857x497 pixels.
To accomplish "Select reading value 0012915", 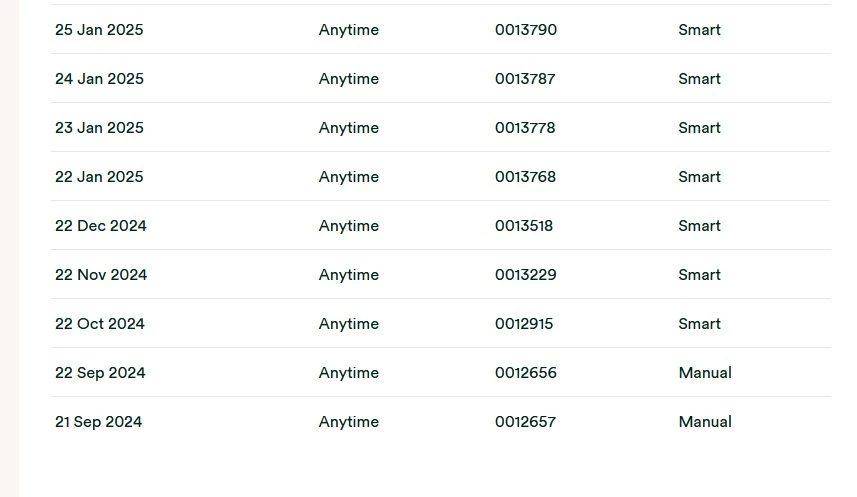I will tap(524, 324).
